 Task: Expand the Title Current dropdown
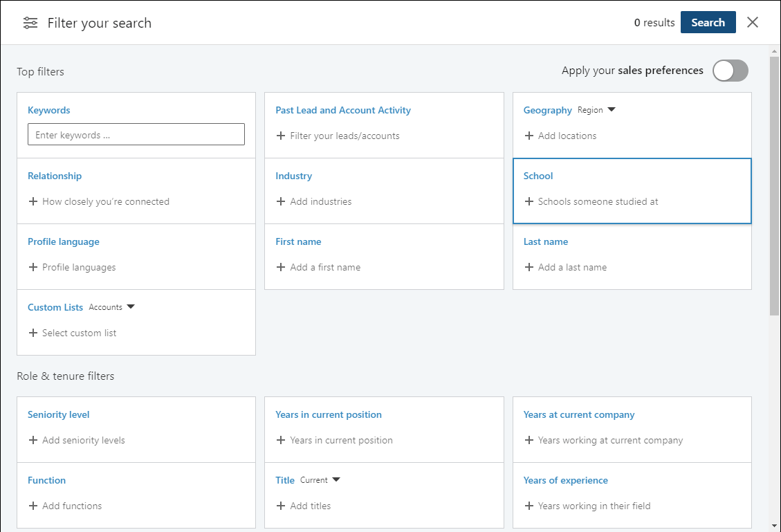pyautogui.click(x=320, y=480)
